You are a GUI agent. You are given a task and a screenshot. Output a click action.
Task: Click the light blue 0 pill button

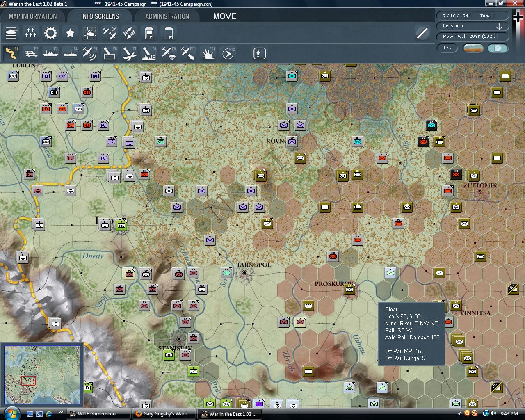pyautogui.click(x=498, y=48)
